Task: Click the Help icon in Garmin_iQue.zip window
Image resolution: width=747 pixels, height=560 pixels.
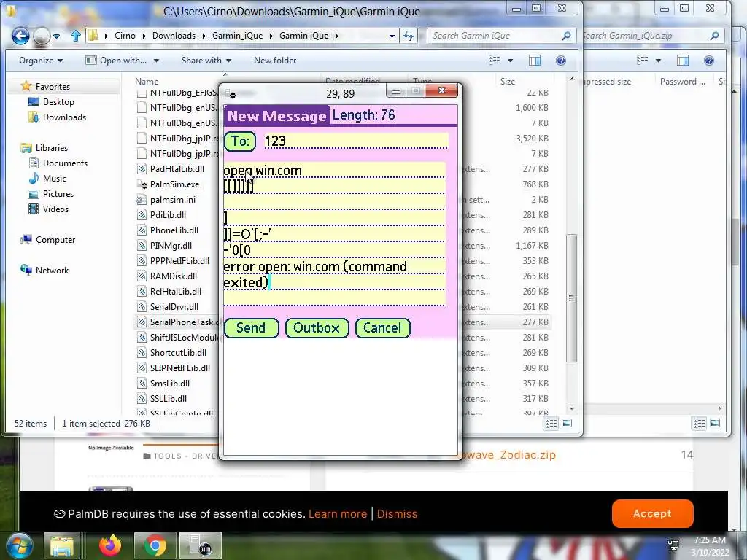Action: coord(709,61)
